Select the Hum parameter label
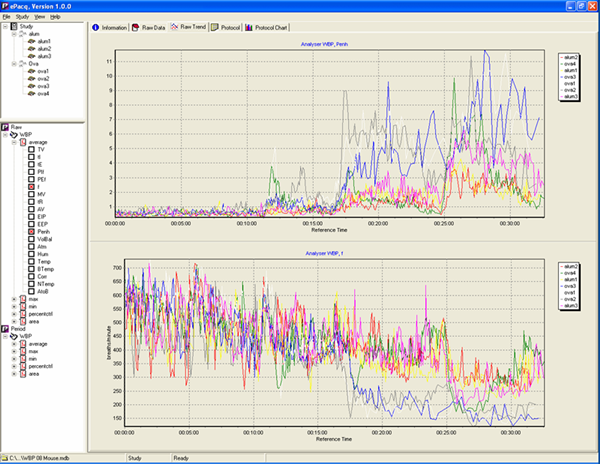600x464 pixels. click(44, 254)
